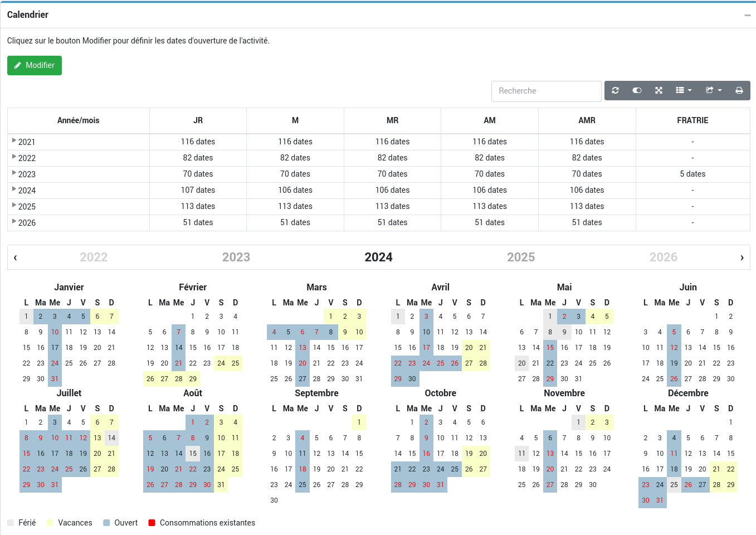
Task: Toggle the table card view switch
Action: [637, 90]
